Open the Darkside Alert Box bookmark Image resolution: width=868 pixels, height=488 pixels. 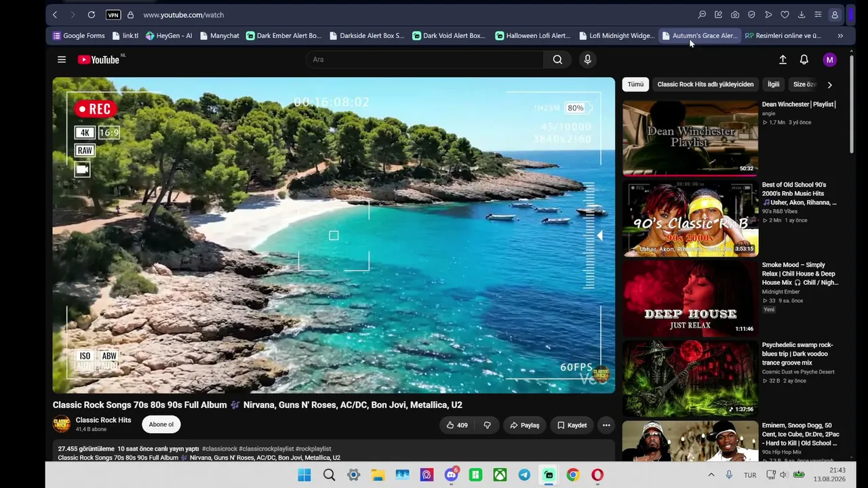367,36
